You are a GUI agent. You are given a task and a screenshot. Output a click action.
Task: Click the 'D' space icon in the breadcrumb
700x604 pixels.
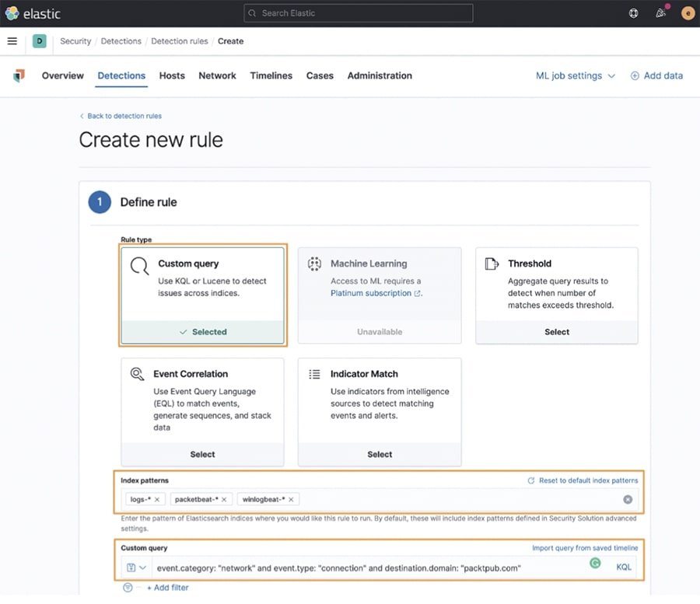[x=39, y=41]
